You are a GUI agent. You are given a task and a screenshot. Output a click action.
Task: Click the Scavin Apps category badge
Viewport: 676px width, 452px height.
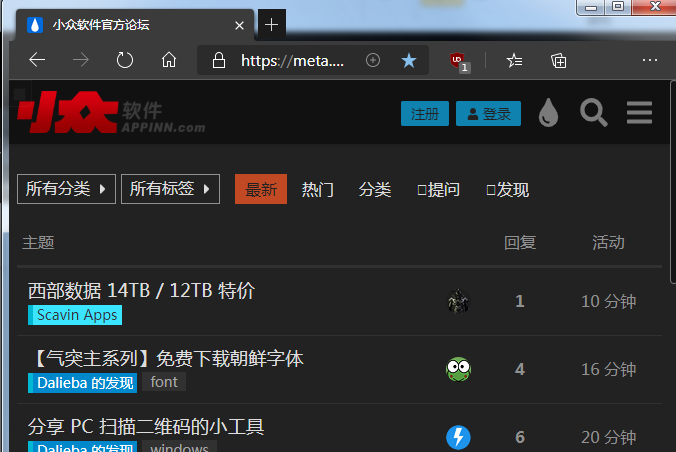[75, 315]
